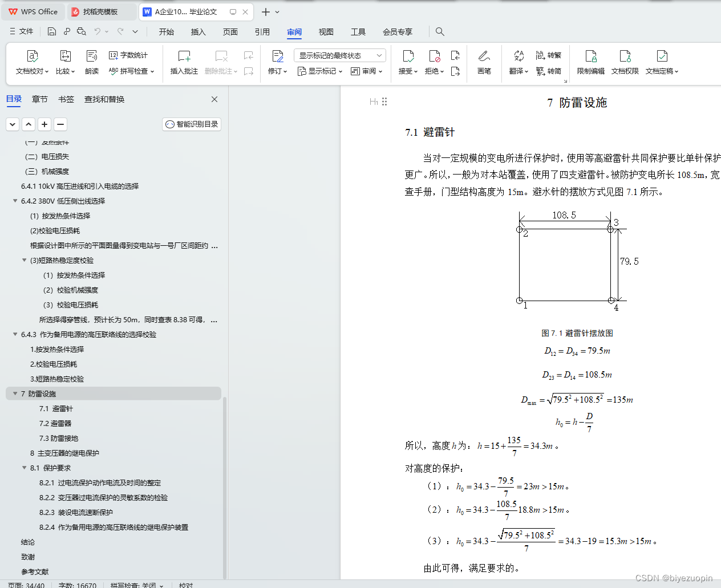Viewport: 721px width, 588px height.
Task: Click the 智能识别目录 button
Action: (x=191, y=124)
